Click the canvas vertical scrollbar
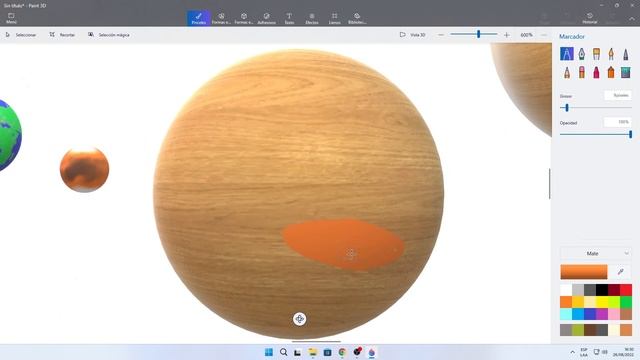The image size is (640, 360). [549, 184]
